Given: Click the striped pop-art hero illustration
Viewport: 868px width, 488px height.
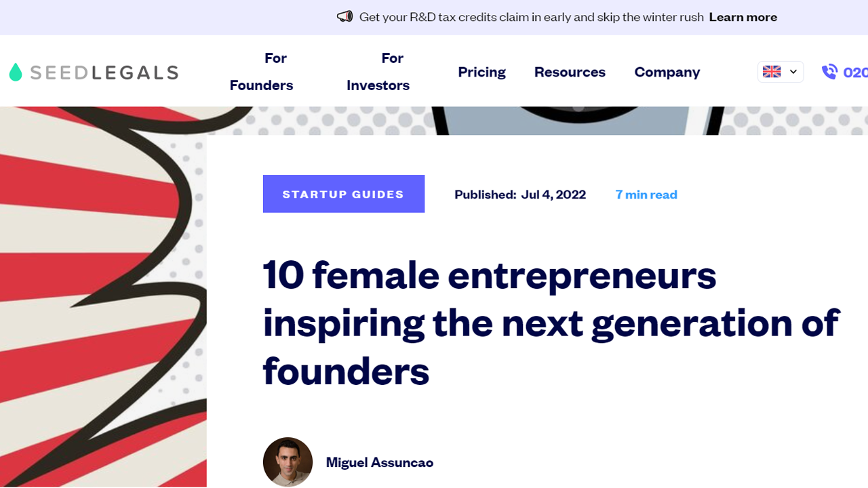Looking at the screenshot, I should click(103, 297).
